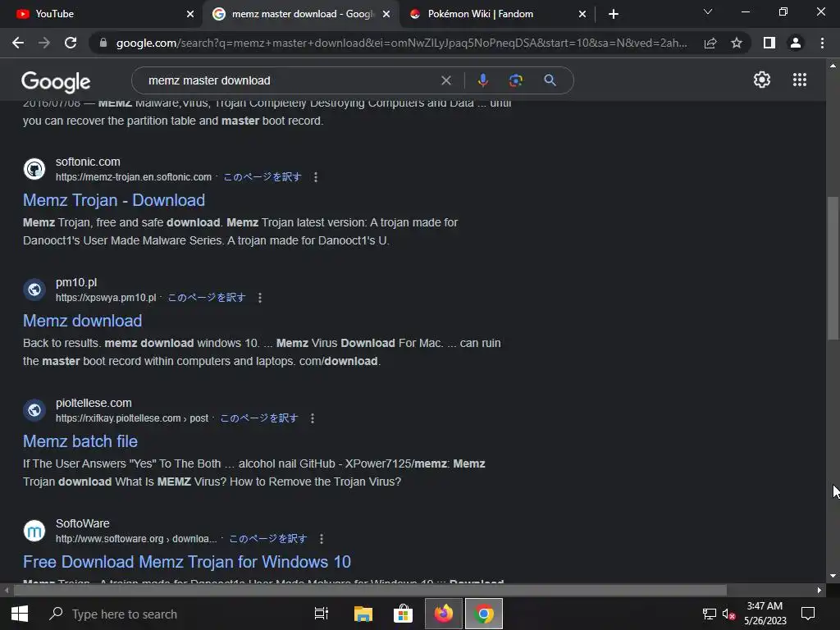Translate the softonic.com result page
840x630 pixels.
pos(262,177)
